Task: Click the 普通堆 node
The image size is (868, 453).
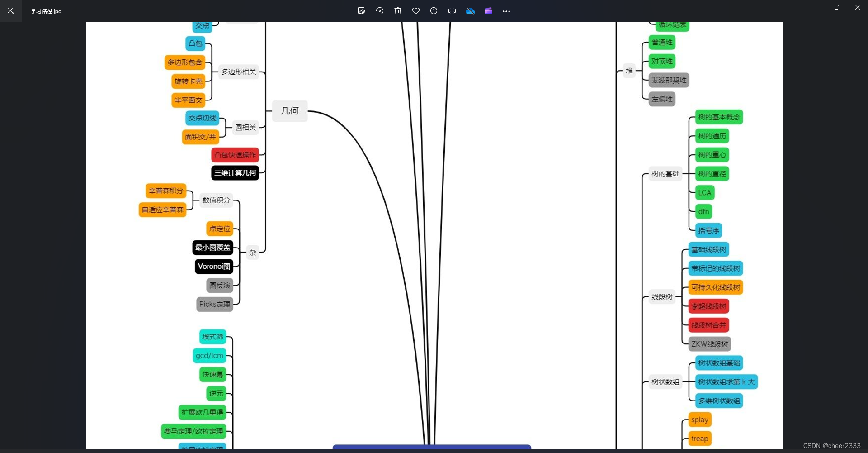Action: tap(662, 43)
